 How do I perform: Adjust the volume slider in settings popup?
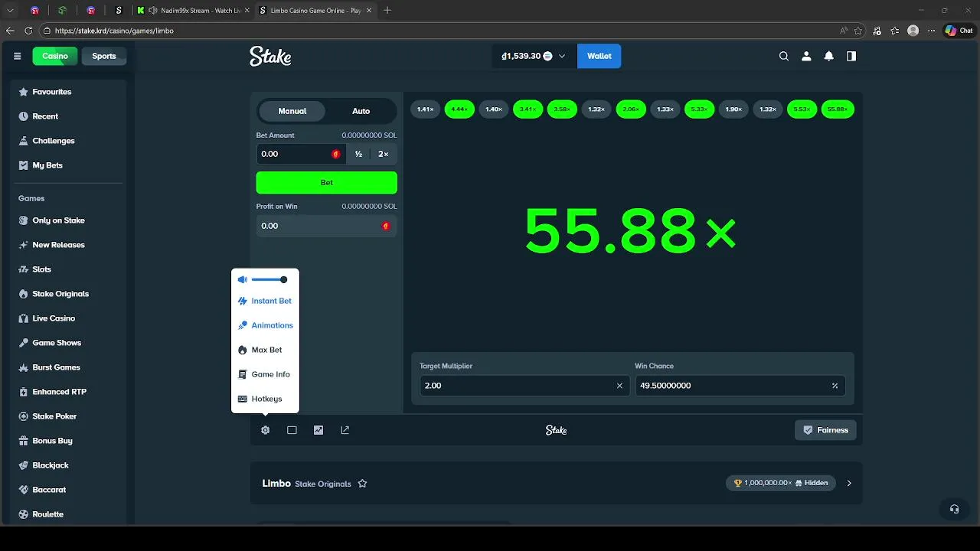coord(269,279)
